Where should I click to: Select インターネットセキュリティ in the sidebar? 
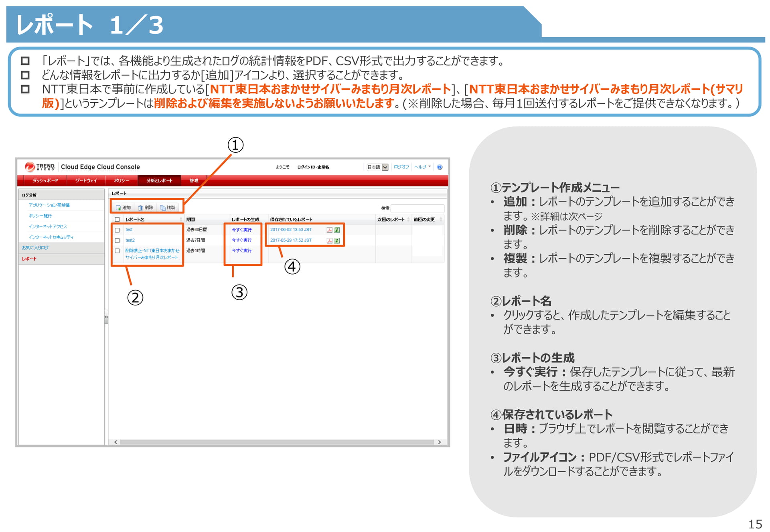tap(51, 237)
